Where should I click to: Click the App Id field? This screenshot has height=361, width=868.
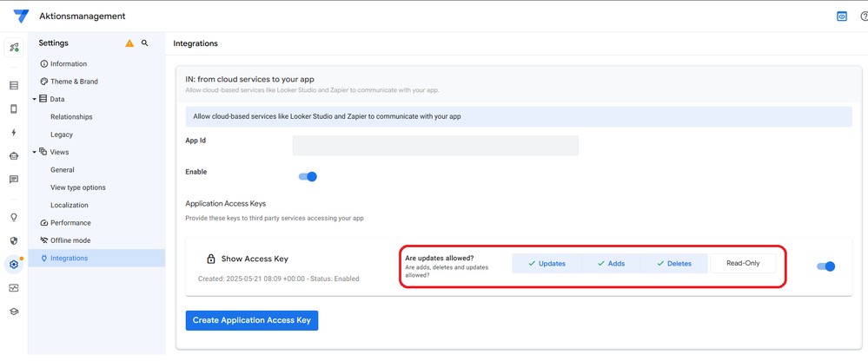tap(435, 146)
